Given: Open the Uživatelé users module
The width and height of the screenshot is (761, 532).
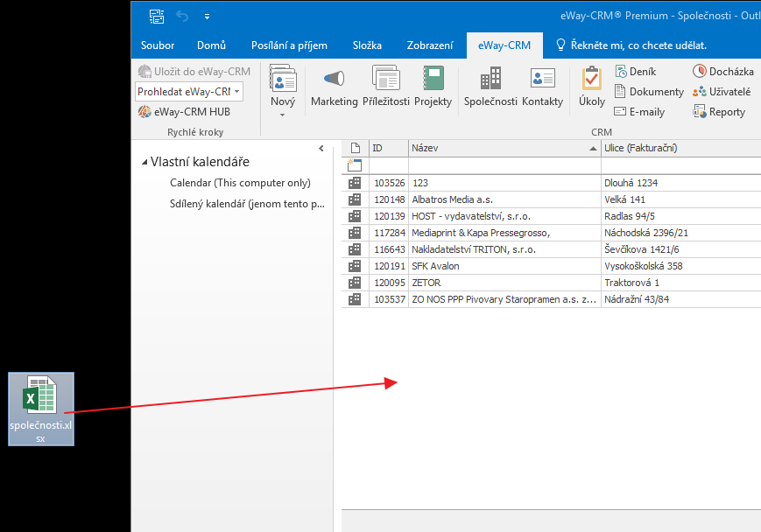Looking at the screenshot, I should (x=722, y=92).
